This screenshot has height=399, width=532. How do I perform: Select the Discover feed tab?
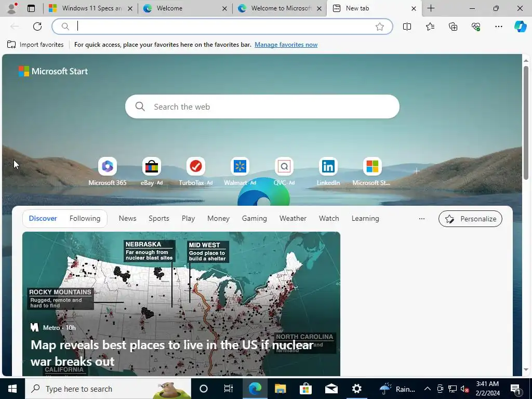(43, 219)
